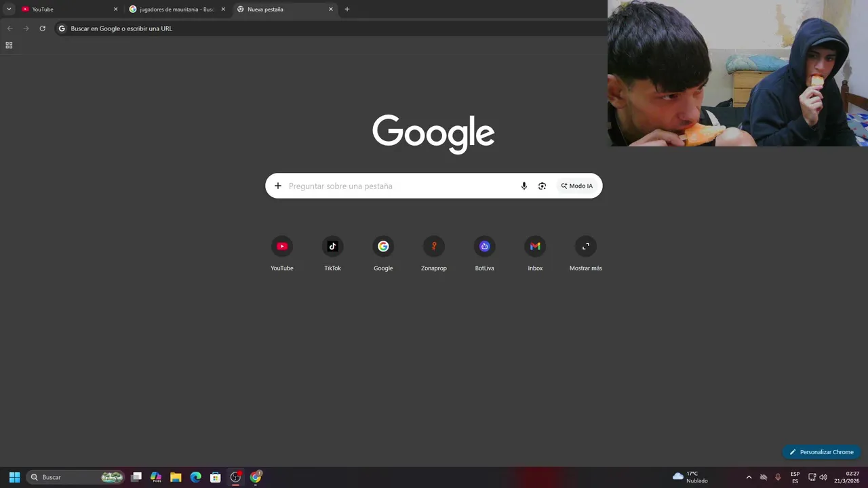Click Mostrar más to expand shortcuts

point(586,254)
